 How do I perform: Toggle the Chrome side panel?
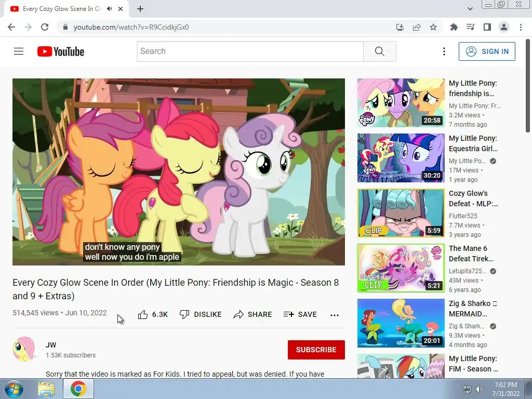click(487, 27)
